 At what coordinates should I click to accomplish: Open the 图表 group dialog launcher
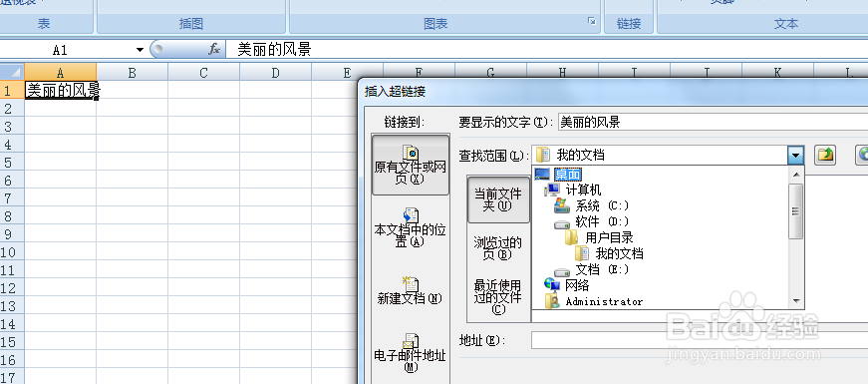click(x=592, y=22)
